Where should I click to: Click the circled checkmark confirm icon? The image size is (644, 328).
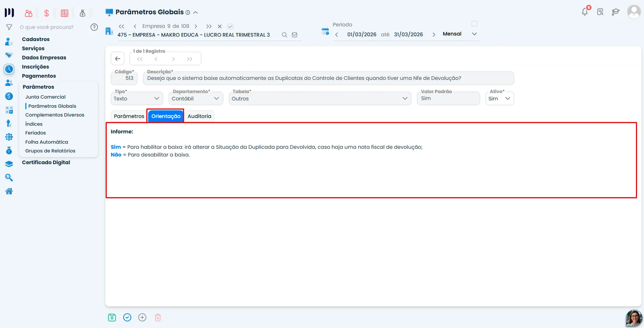click(x=127, y=317)
